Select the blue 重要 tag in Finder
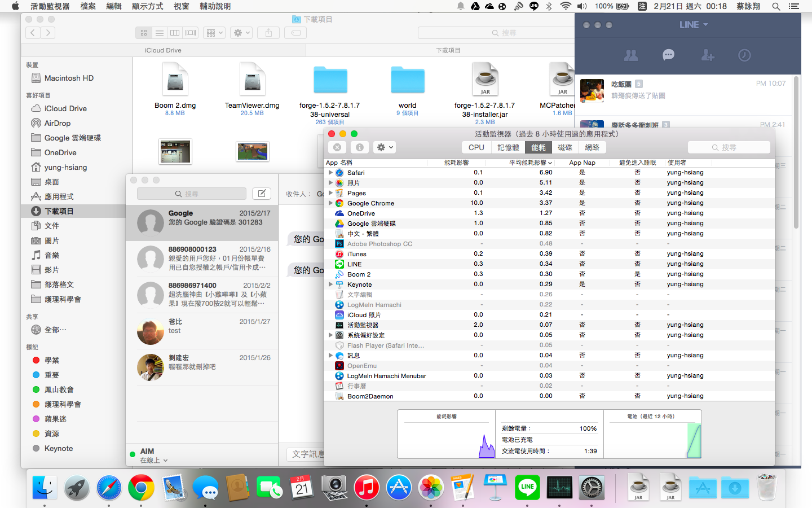Viewport: 812px width, 508px height. pos(52,375)
